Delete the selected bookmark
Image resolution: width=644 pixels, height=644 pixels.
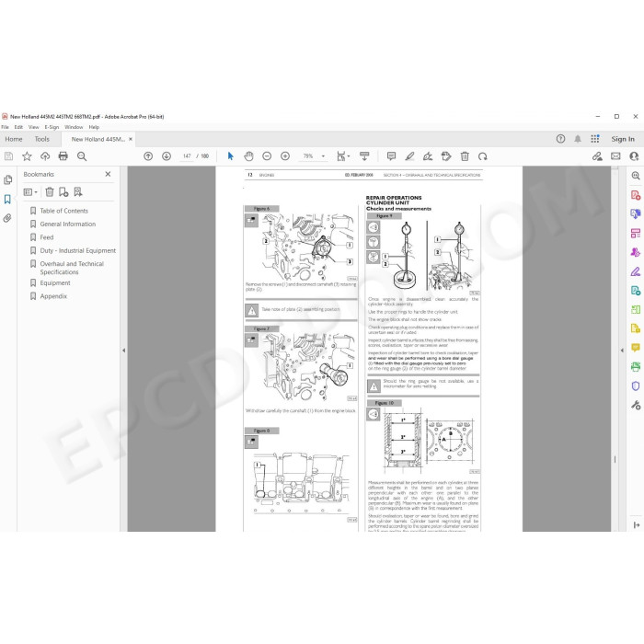tap(50, 191)
